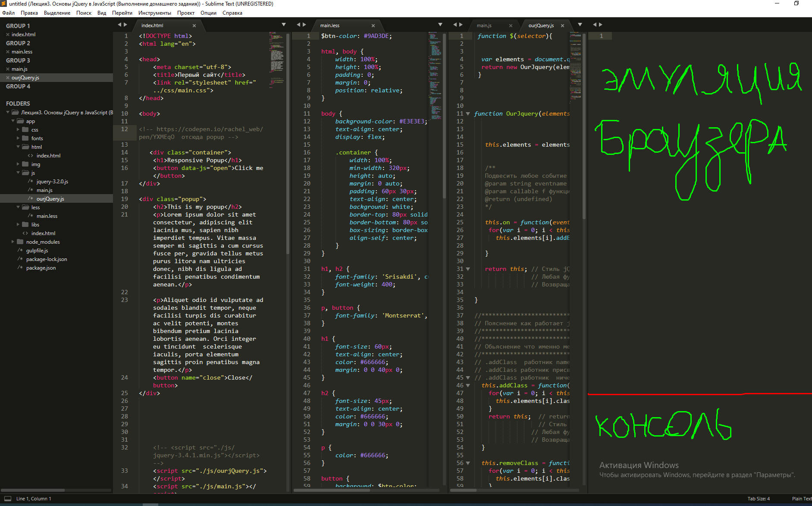812x506 pixels.
Task: Close the index.html tab
Action: (x=194, y=25)
